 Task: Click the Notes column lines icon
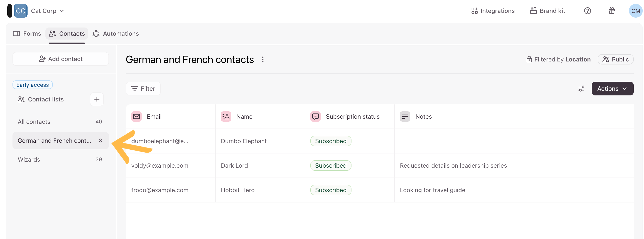(x=405, y=117)
